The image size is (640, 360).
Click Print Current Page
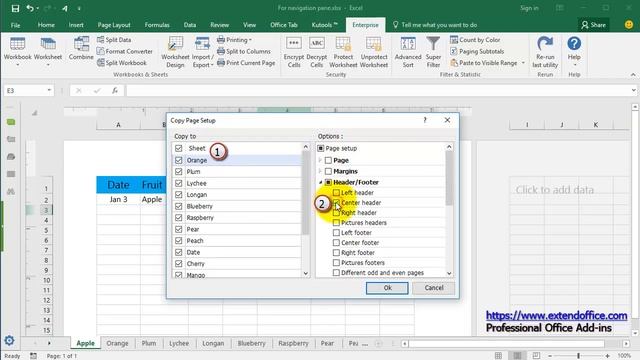coord(246,62)
